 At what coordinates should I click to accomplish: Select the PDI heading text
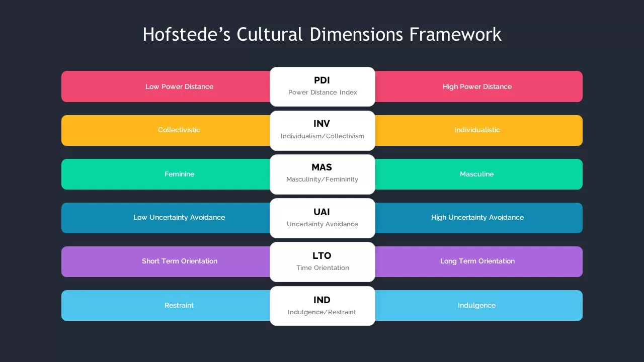tap(322, 80)
